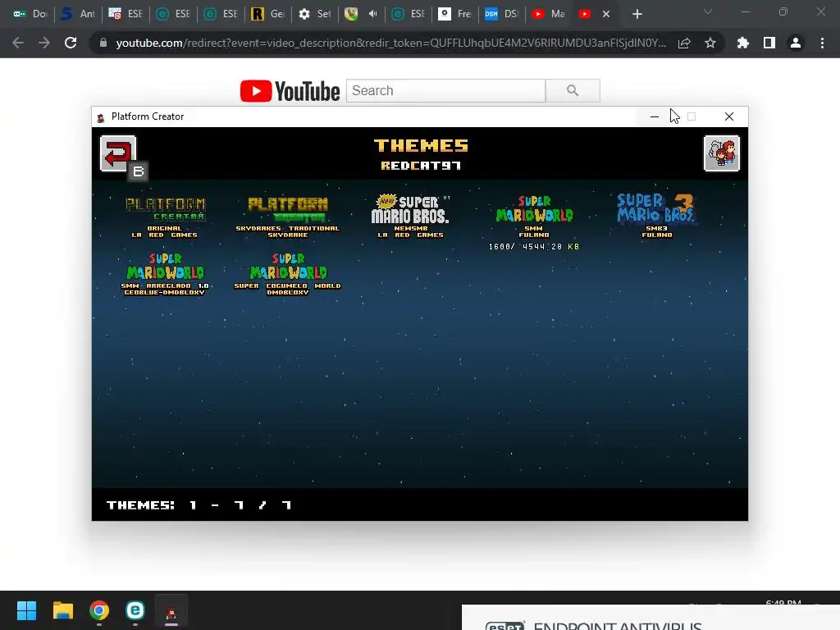Open ESET from the taskbar
This screenshot has width=840, height=630.
(135, 610)
